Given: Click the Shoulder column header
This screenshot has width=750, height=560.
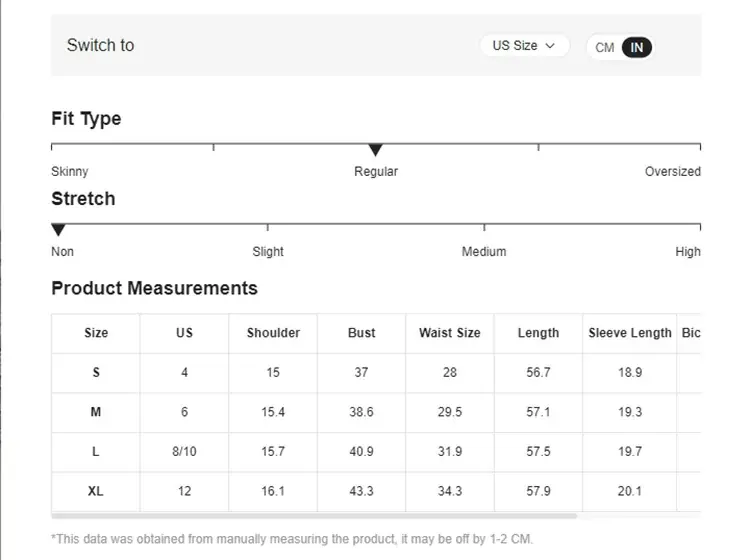Looking at the screenshot, I should [273, 333].
